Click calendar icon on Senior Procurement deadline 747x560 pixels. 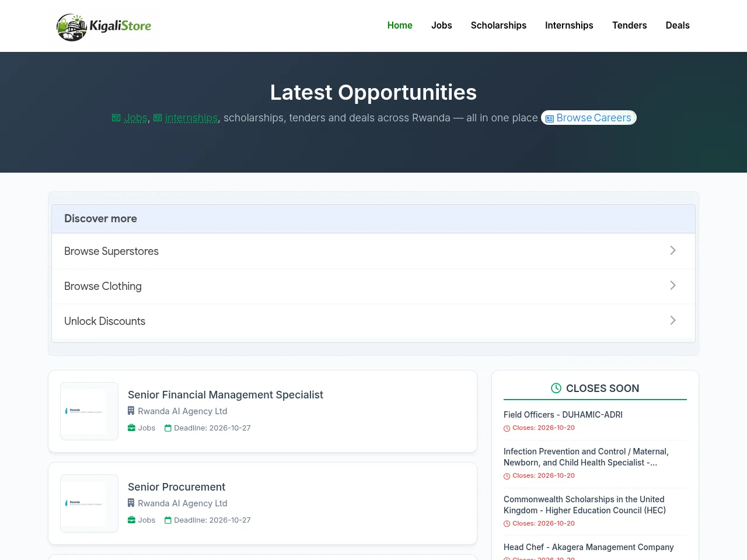pos(168,520)
